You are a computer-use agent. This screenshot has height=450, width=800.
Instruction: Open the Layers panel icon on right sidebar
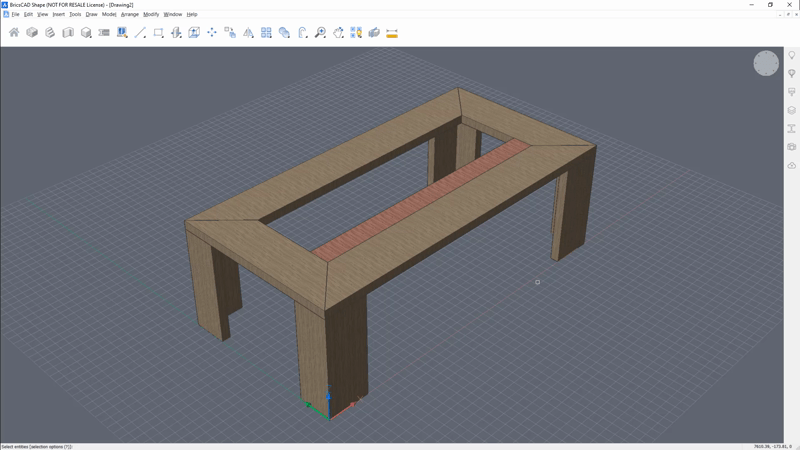[792, 111]
